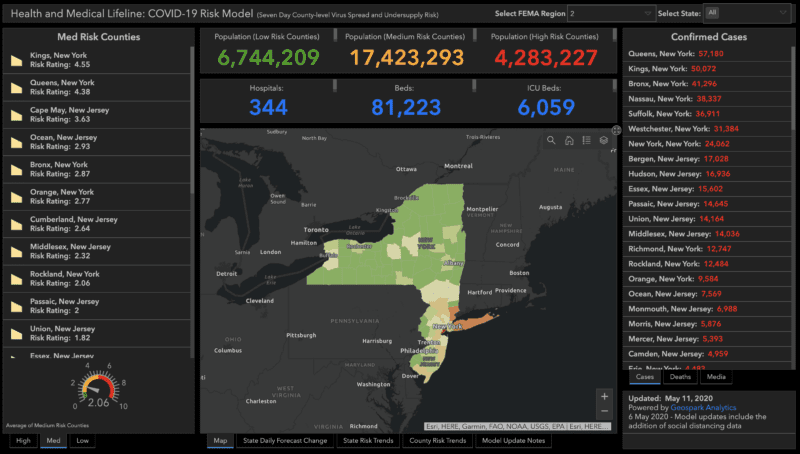Viewport: 800px width, 454px height.
Task: Click the Kings, New York folder icon
Action: coord(17,61)
